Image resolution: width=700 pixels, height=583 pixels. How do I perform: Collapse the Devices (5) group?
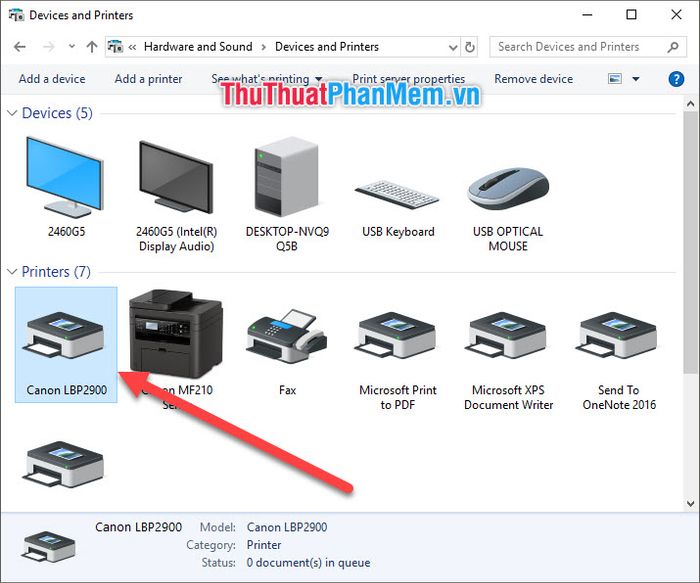pos(12,113)
